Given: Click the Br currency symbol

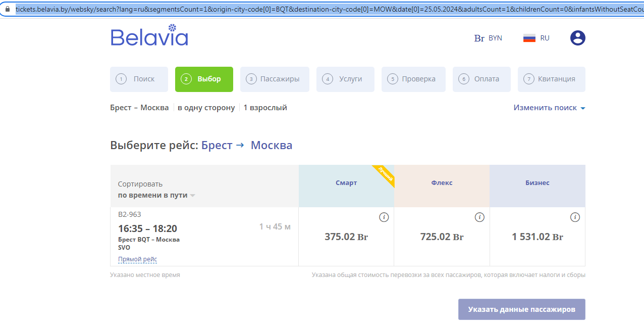Looking at the screenshot, I should point(479,38).
